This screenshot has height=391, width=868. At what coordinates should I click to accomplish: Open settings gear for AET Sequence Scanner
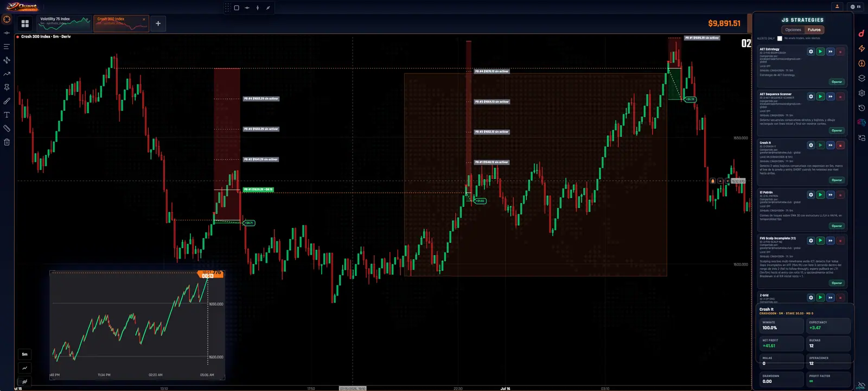pyautogui.click(x=810, y=97)
